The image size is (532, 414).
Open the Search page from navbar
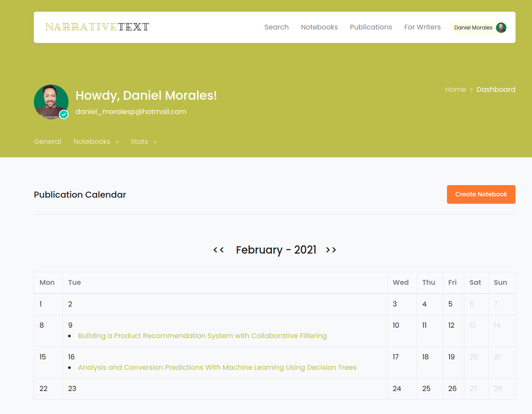[x=276, y=27]
